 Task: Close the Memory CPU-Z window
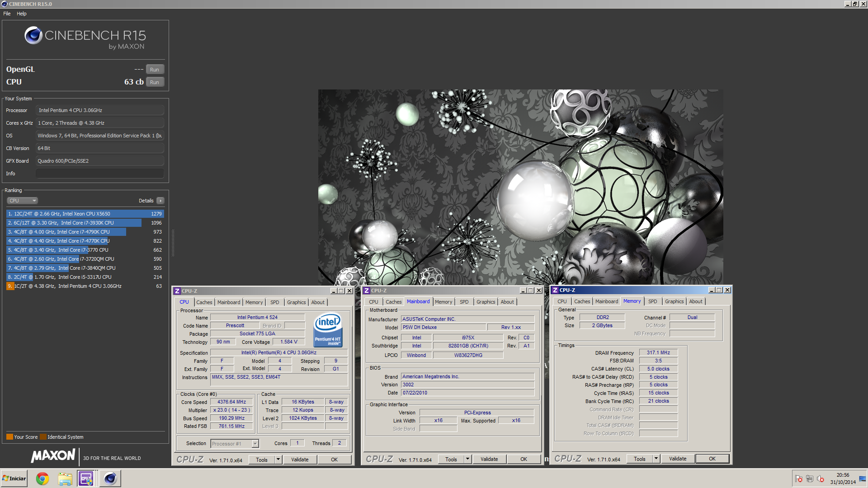pyautogui.click(x=727, y=290)
